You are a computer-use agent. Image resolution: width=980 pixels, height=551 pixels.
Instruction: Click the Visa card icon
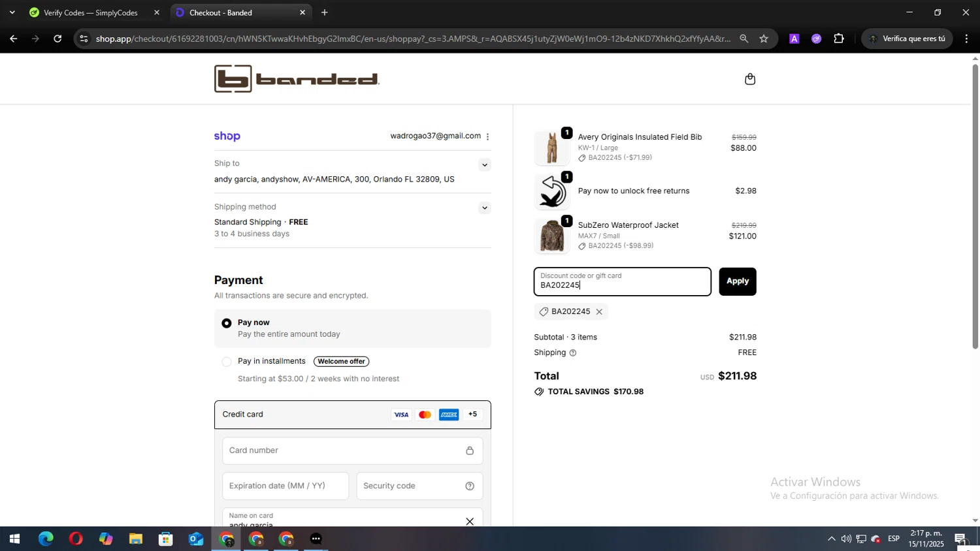point(401,415)
